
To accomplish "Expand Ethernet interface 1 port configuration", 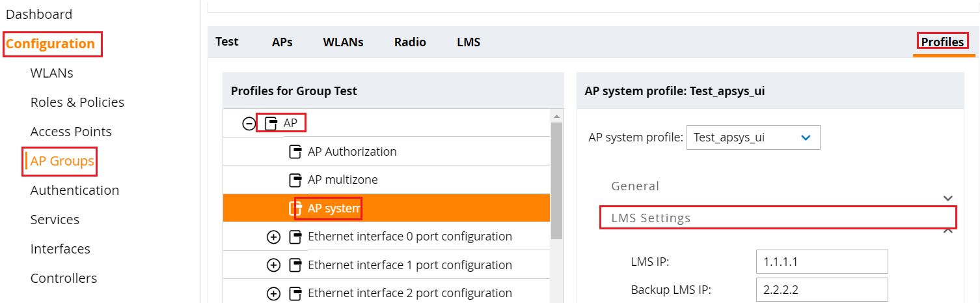I will (x=273, y=265).
